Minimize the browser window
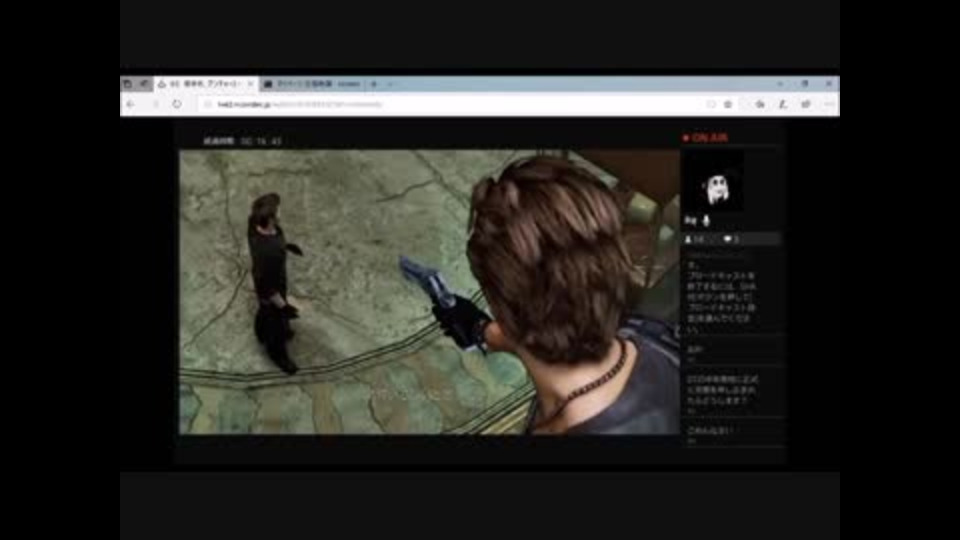The image size is (960, 540). (x=780, y=84)
